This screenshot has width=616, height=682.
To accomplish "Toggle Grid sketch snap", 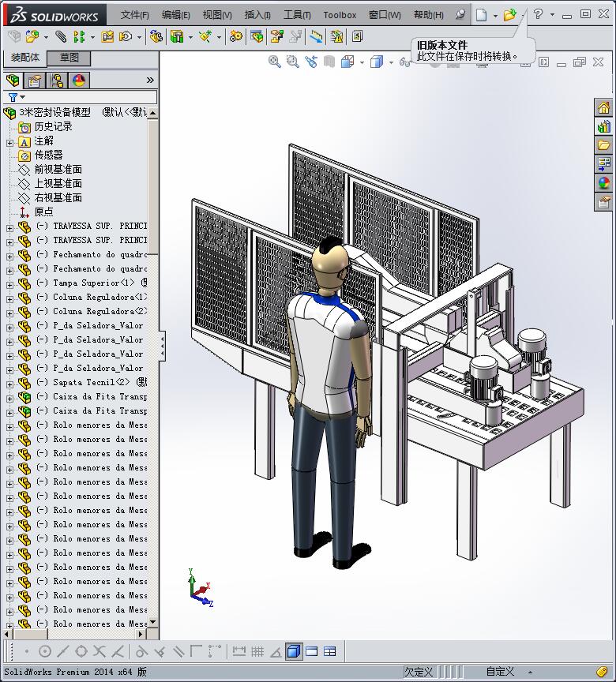I will click(x=257, y=651).
